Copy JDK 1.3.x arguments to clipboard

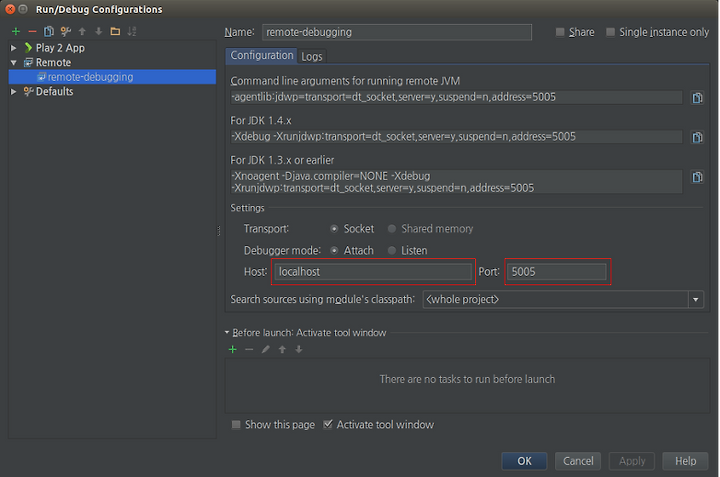697,177
